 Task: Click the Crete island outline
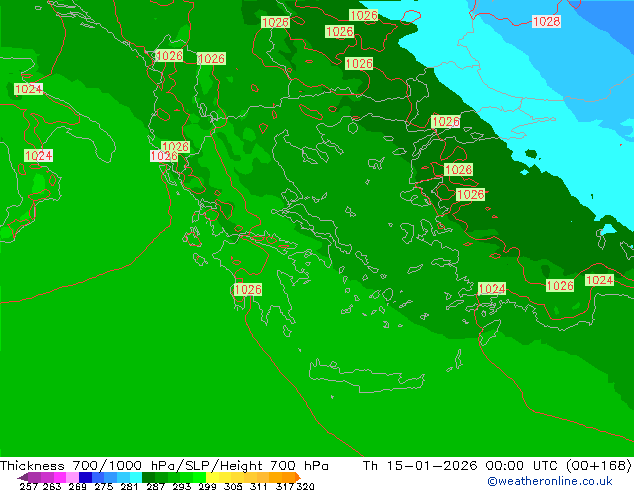[367, 376]
